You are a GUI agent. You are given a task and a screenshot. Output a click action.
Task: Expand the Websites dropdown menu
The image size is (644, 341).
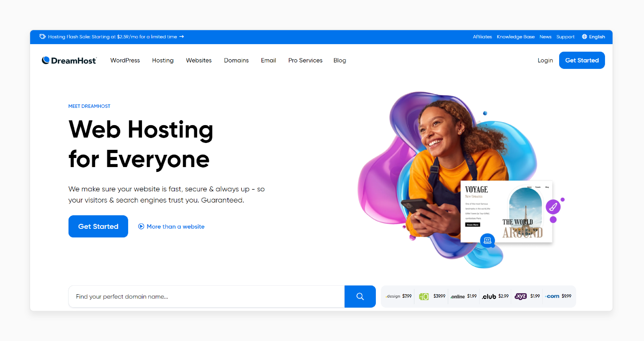(x=199, y=60)
